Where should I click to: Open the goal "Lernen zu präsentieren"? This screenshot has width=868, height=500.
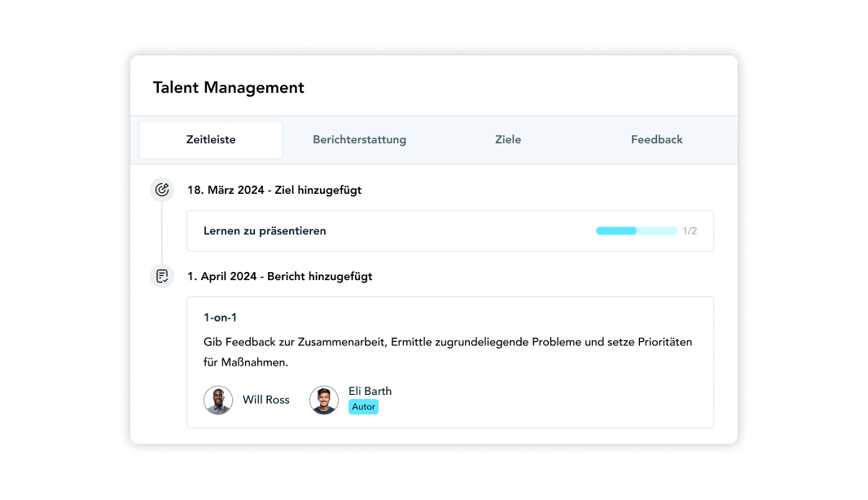pyautogui.click(x=265, y=231)
